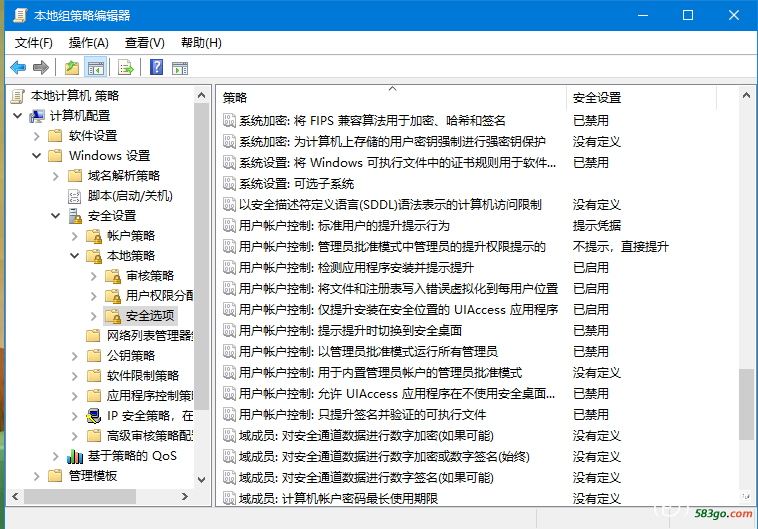Select 用户帐户控制: 检测应用程序安装并提示提升

pyautogui.click(x=356, y=268)
